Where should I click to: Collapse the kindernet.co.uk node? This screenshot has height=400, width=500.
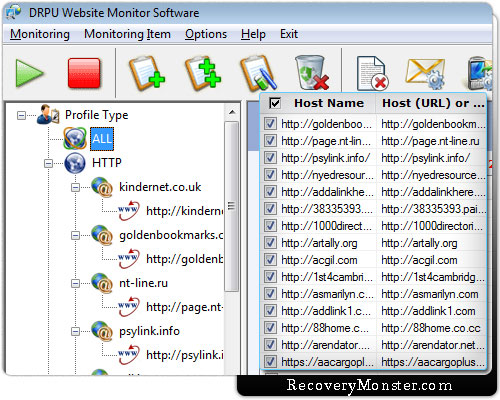pos(75,188)
